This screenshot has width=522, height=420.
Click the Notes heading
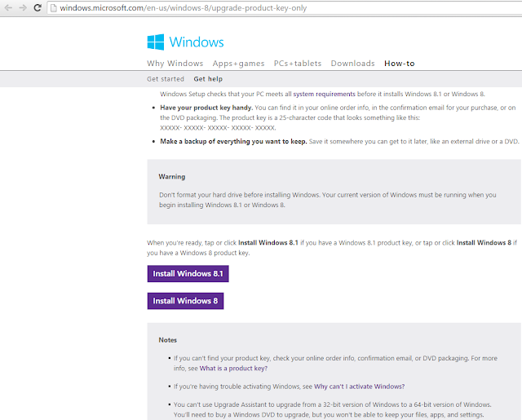tap(167, 340)
